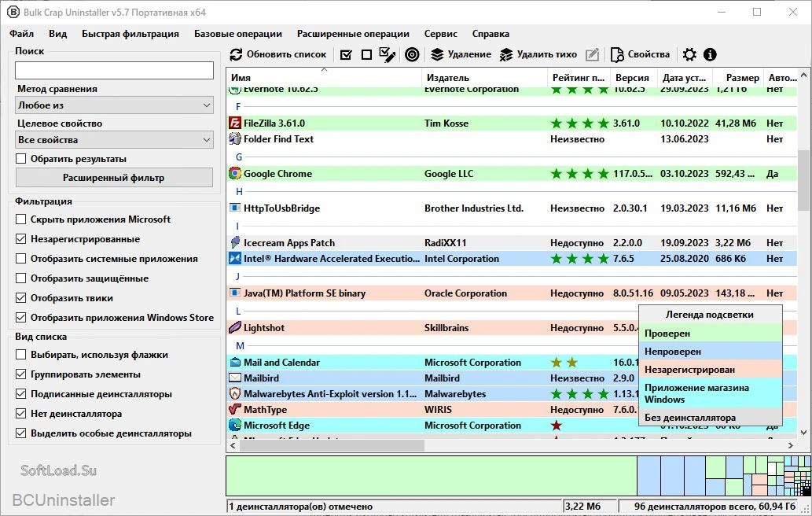
Task: Toggle Подписанные деинсталляторы checkbox
Action: point(20,394)
